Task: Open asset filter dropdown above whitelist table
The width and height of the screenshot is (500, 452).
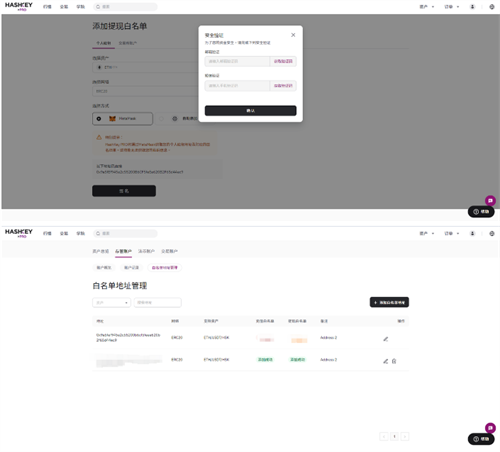Action: [111, 303]
